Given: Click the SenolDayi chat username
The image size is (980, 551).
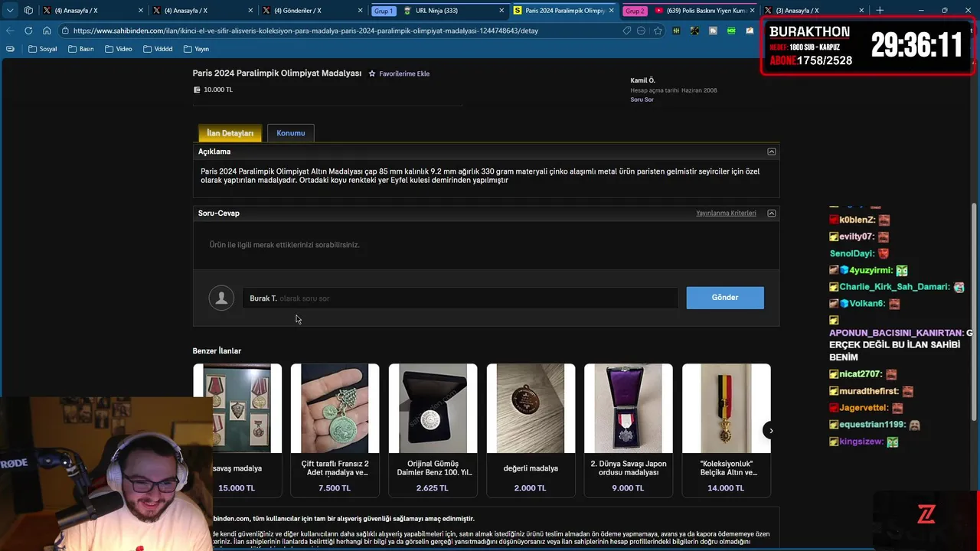Looking at the screenshot, I should point(852,253).
